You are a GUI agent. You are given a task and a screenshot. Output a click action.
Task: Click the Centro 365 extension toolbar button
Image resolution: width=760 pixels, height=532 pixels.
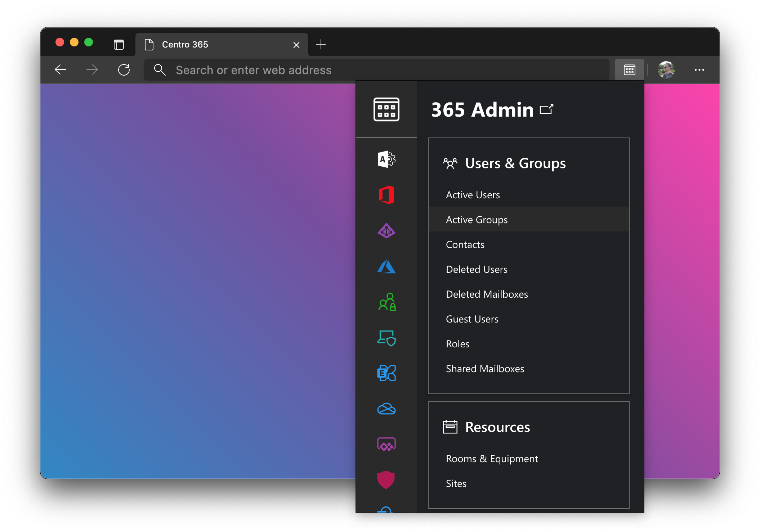629,70
